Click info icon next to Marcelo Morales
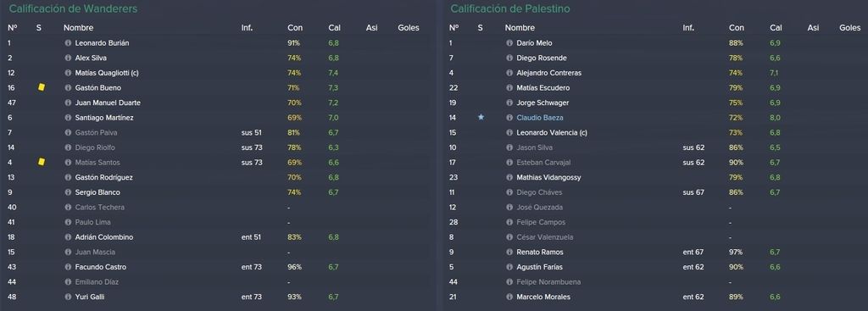 pos(509,297)
